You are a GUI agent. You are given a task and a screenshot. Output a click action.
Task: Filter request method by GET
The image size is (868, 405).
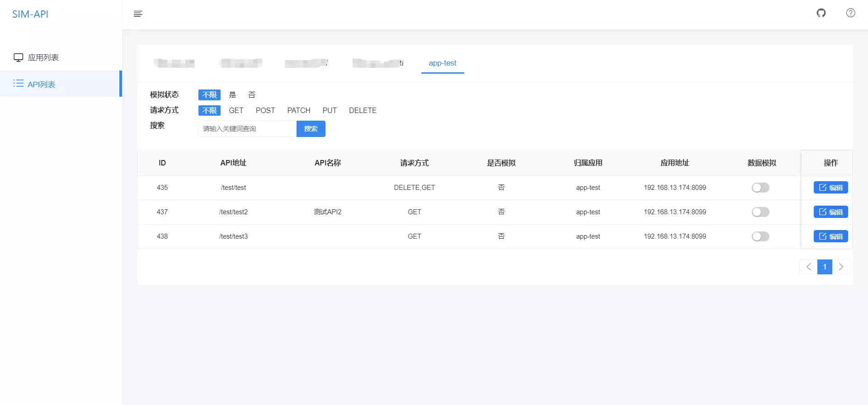(236, 110)
